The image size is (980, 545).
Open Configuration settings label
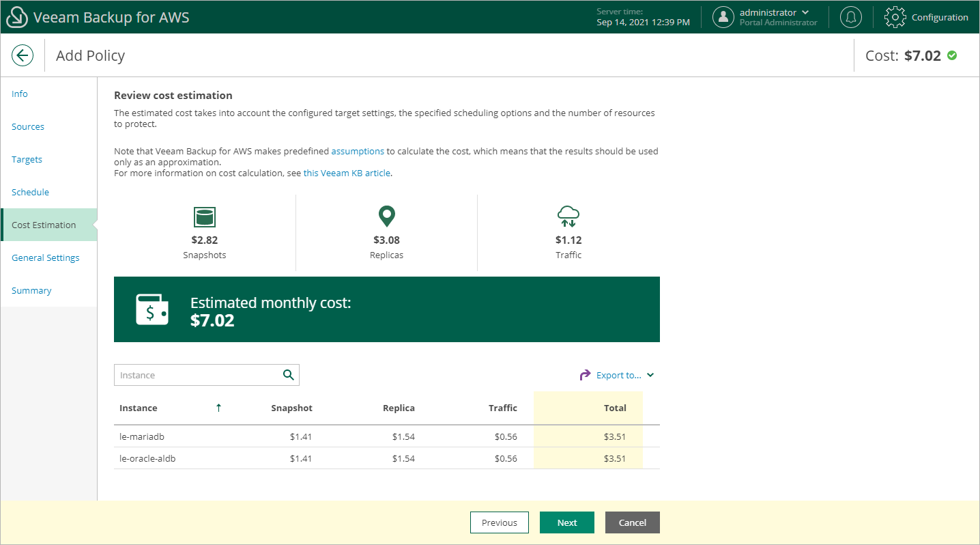[x=940, y=17]
